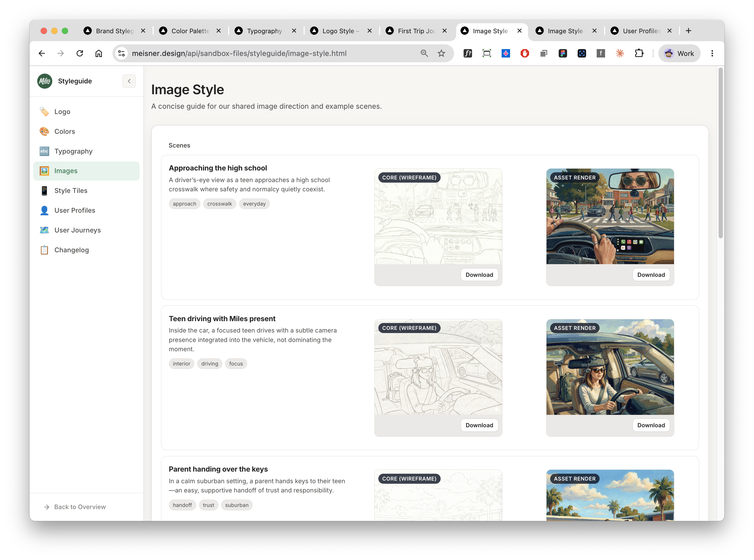Download the teen driving asset render
The image size is (754, 560).
tap(651, 425)
